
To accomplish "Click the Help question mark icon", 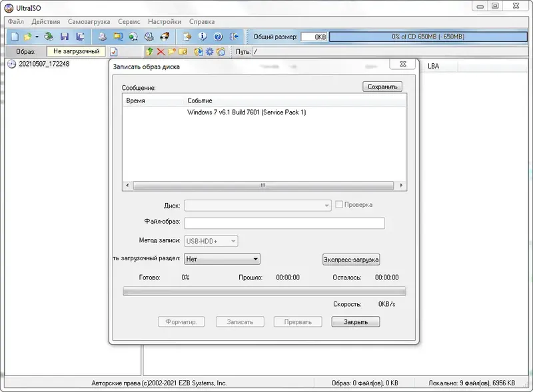I will click(x=219, y=37).
